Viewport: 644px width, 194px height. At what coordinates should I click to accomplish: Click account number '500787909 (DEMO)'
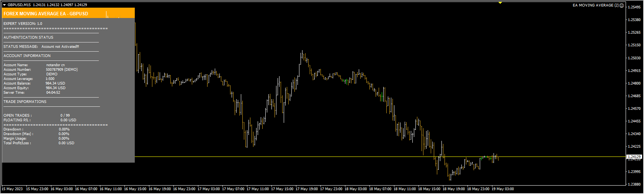62,70
